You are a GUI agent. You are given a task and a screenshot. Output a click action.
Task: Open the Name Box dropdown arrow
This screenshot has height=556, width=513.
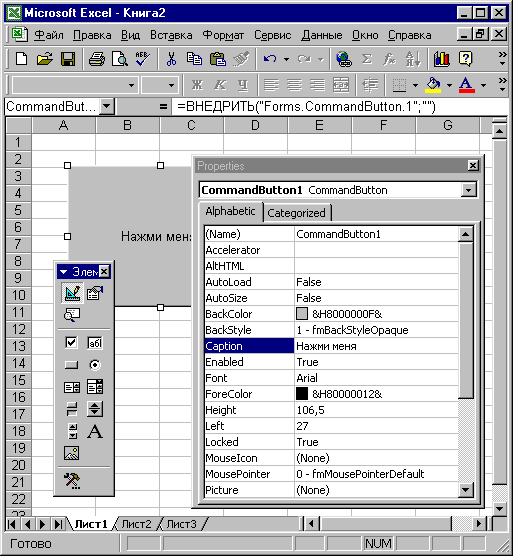(107, 106)
